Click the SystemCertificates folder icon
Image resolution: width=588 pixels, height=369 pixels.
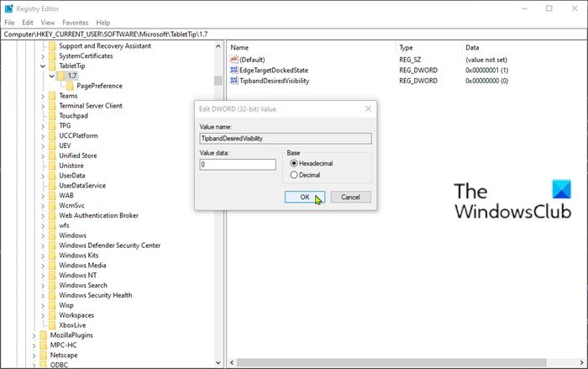52,56
